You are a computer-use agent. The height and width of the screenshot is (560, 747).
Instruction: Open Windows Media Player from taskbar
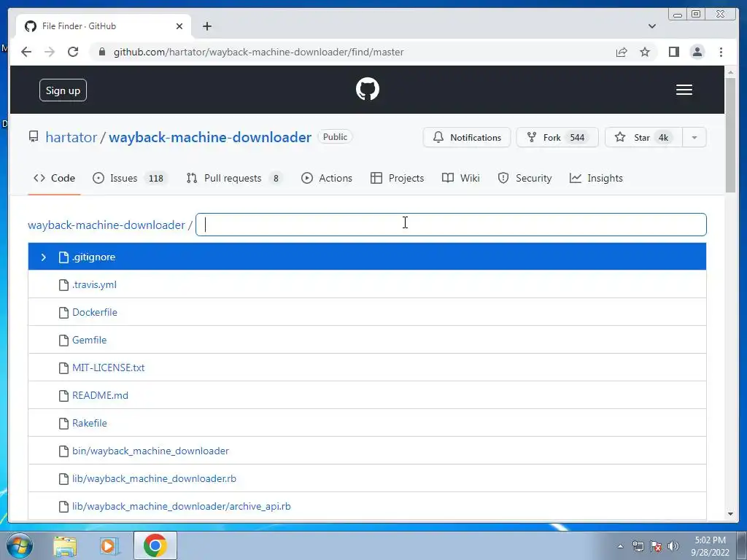pyautogui.click(x=109, y=545)
